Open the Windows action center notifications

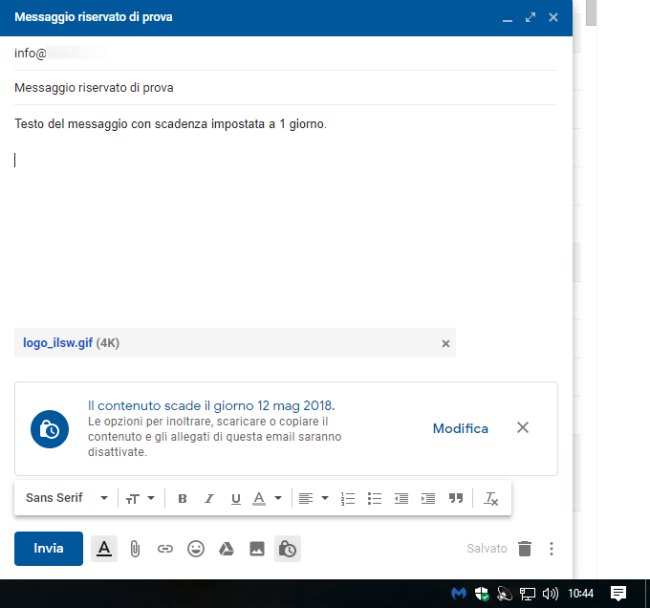(x=618, y=593)
